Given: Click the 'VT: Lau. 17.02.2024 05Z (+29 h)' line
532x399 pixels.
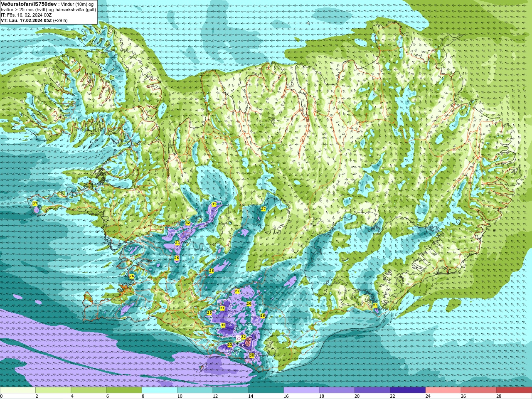Looking at the screenshot, I should [34, 20].
